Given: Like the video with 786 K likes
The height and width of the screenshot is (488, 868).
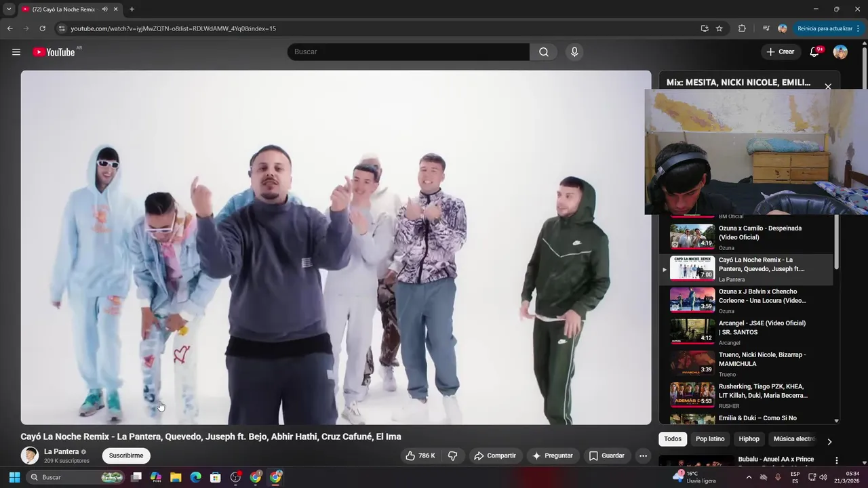Looking at the screenshot, I should click(x=420, y=455).
